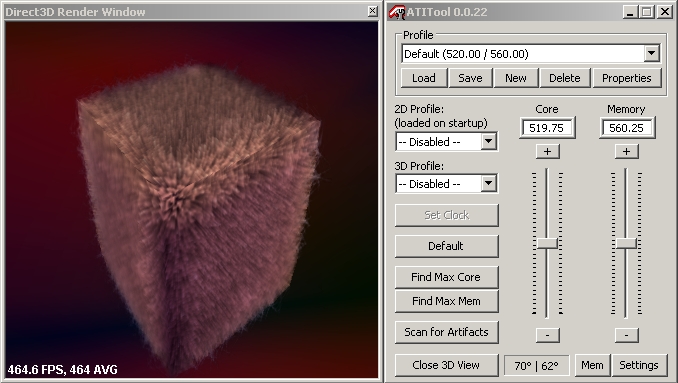Increase Memory clock with plus button
678x383 pixels.
point(626,151)
